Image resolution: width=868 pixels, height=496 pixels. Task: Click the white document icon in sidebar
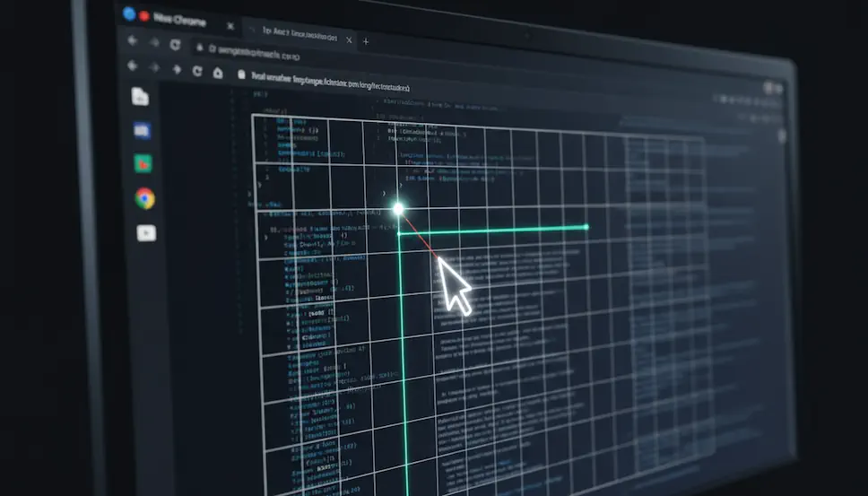pyautogui.click(x=140, y=97)
